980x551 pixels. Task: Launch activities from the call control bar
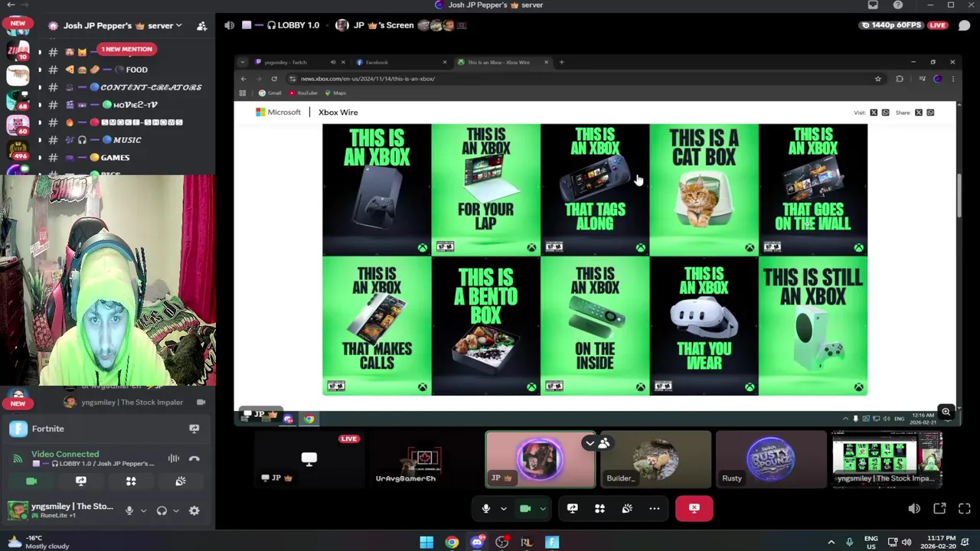tap(599, 508)
